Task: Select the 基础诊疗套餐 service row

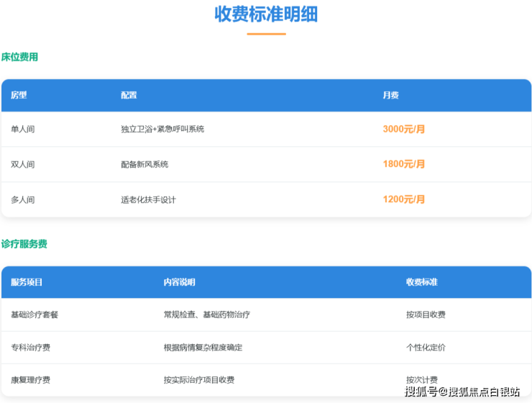Action: click(35, 314)
